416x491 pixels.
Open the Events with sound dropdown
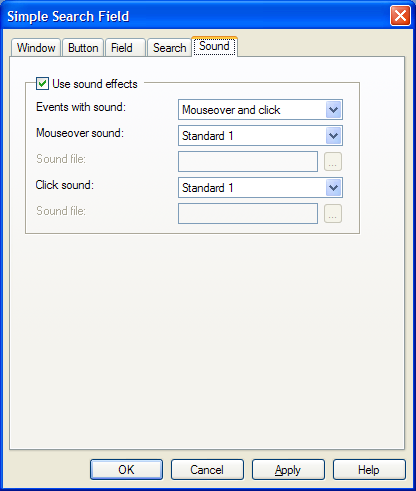click(260, 110)
